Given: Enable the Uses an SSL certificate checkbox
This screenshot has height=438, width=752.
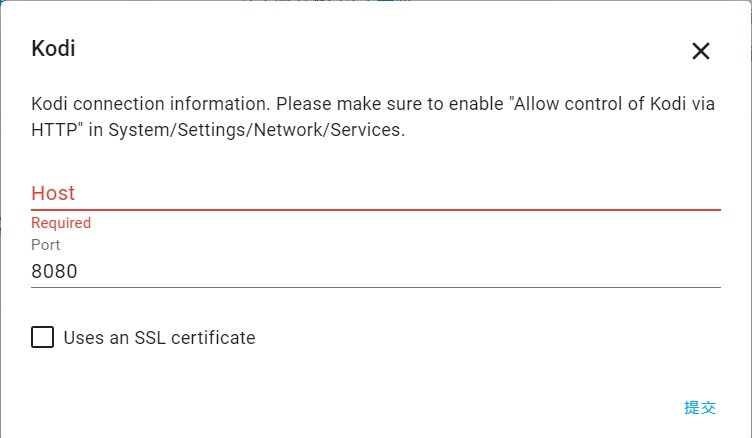Looking at the screenshot, I should (x=42, y=337).
